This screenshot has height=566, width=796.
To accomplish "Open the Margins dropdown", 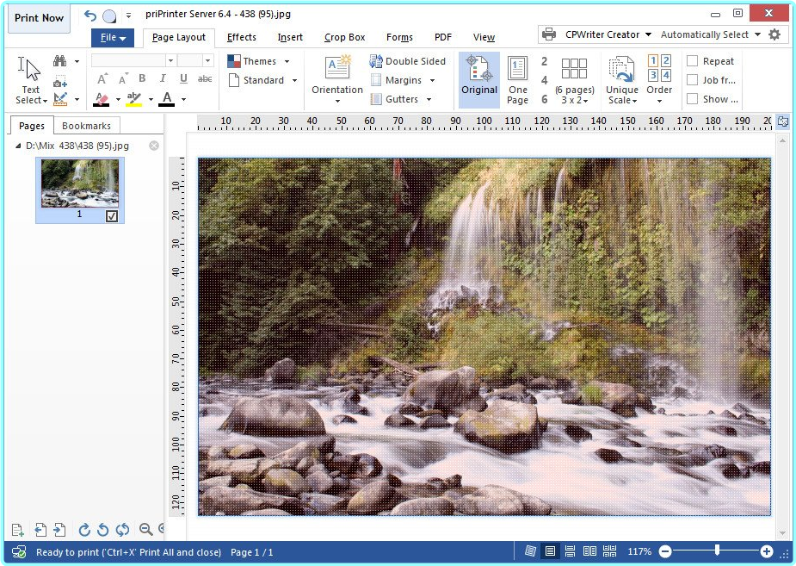I will tap(403, 80).
